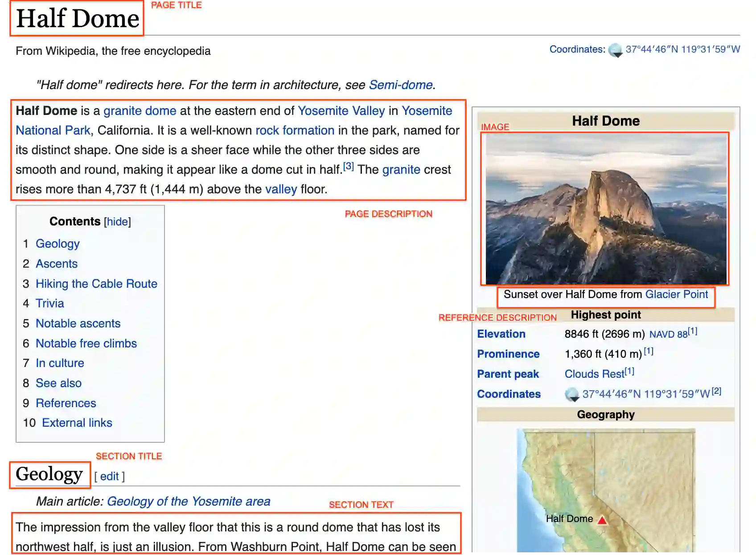756x555 pixels.
Task: Click the 'Geography' infobox header
Action: pyautogui.click(x=606, y=415)
